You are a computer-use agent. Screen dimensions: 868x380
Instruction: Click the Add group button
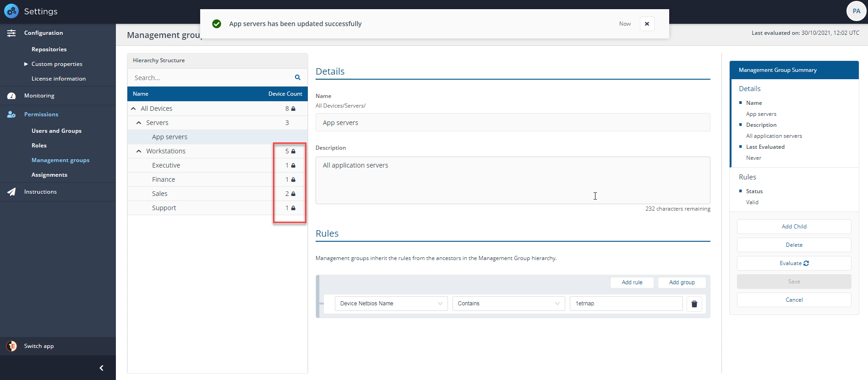pyautogui.click(x=682, y=282)
